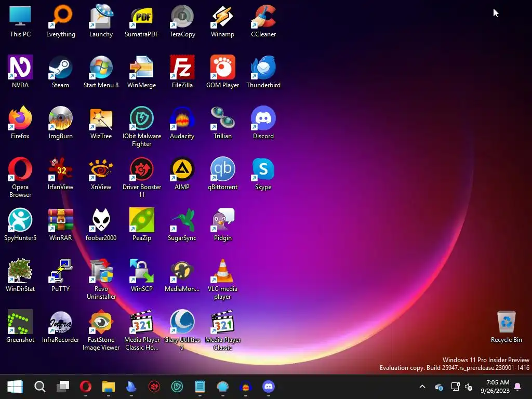Open taskbar Search
The image size is (532, 399).
coord(39,387)
